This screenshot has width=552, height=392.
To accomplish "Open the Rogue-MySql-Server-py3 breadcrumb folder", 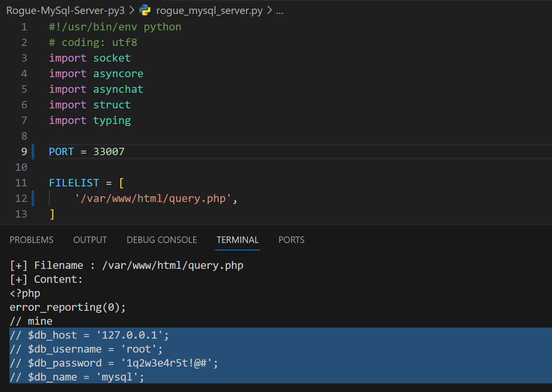I will click(65, 10).
